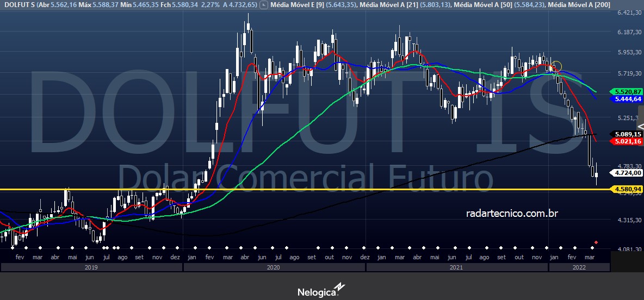This screenshot has width=644, height=300.
Task: Open the Média Móvel A [50] indicator label
Action: tap(481, 5)
